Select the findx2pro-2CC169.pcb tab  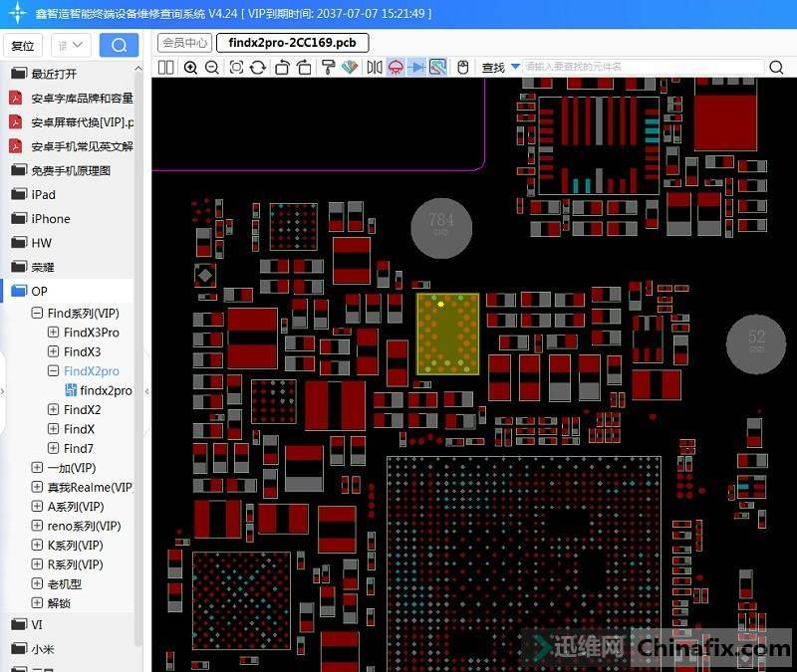[292, 43]
